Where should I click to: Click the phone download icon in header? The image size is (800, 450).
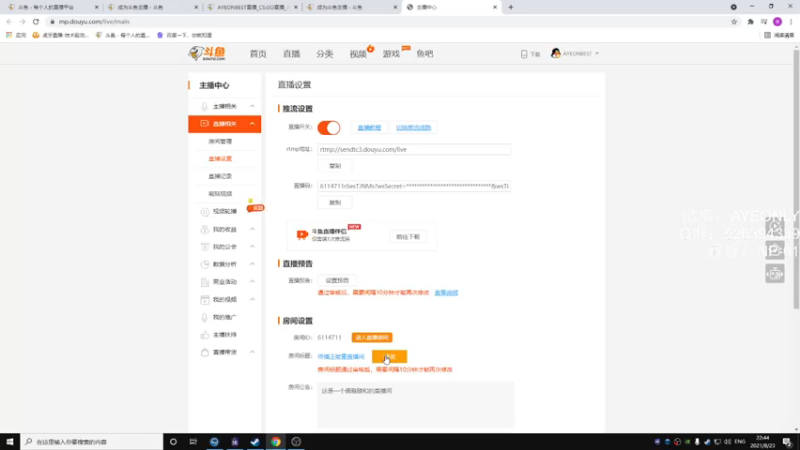tap(524, 54)
